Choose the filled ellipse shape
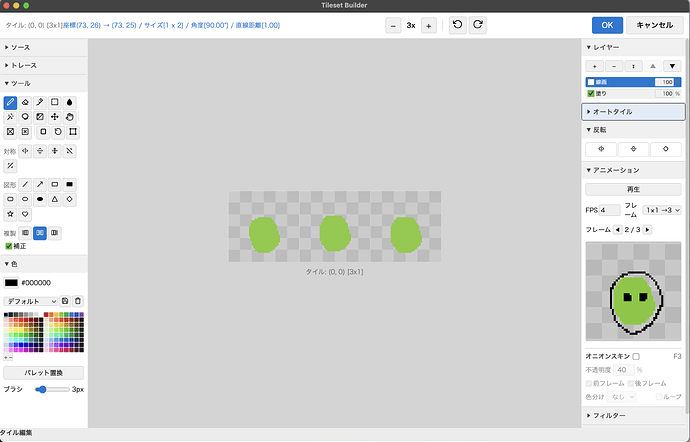The height and width of the screenshot is (442, 690). [x=40, y=199]
